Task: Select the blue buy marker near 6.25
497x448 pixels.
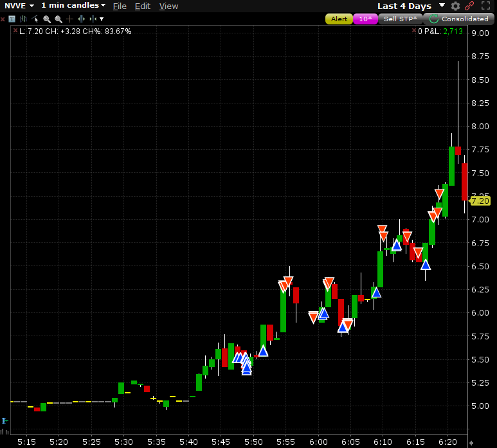Action: 376,292
